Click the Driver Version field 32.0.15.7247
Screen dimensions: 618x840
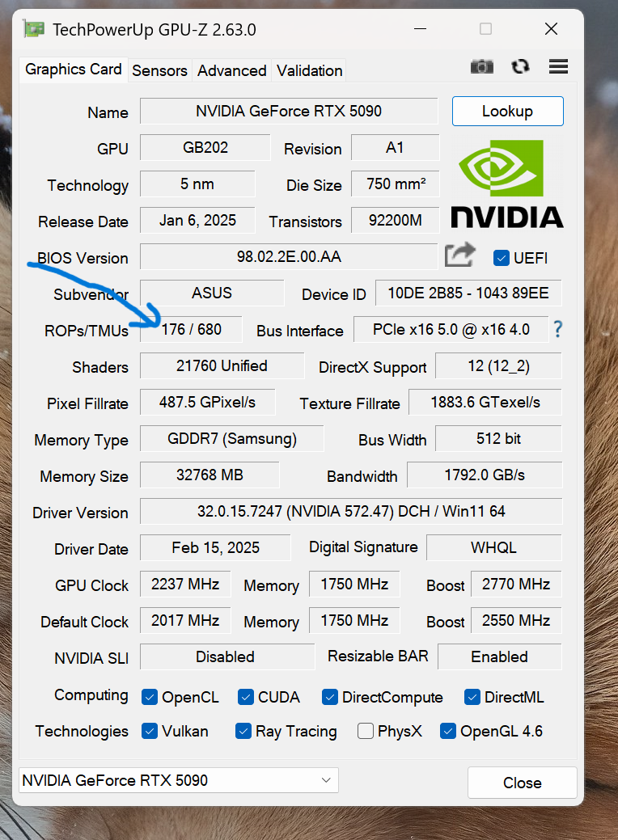tap(351, 512)
